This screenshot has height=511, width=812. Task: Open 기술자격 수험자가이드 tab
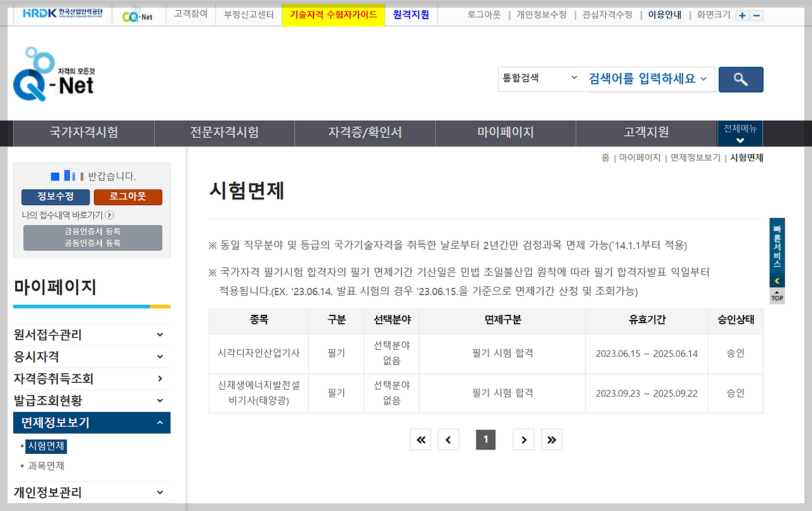pos(334,14)
